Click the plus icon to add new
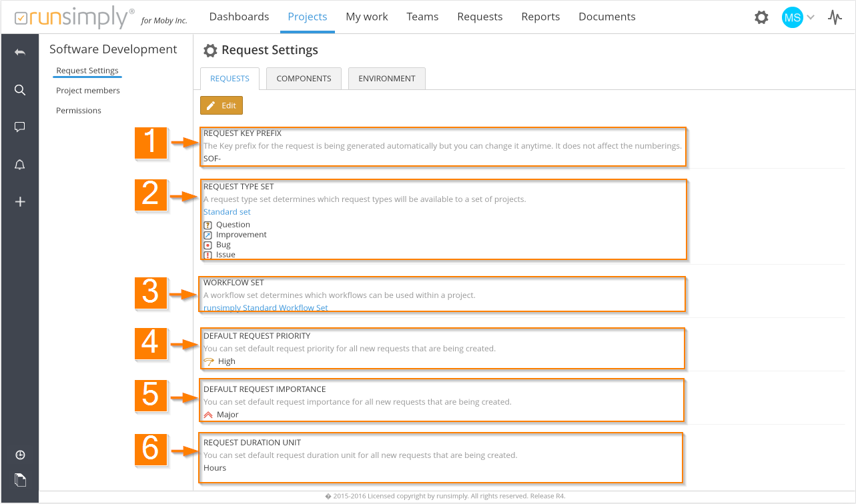 [20, 201]
